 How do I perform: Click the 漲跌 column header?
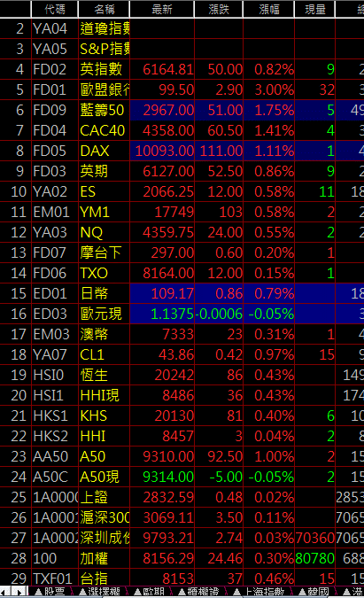point(219,9)
